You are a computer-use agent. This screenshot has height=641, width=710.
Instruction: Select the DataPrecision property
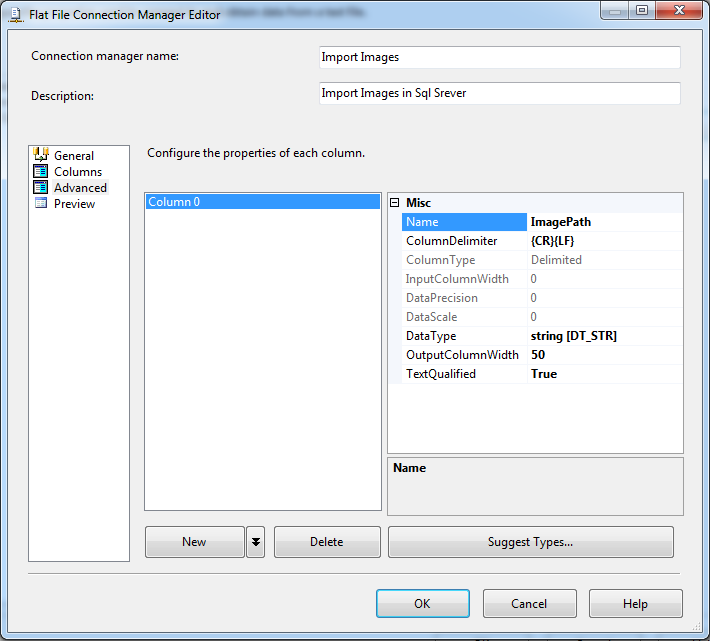(x=464, y=298)
